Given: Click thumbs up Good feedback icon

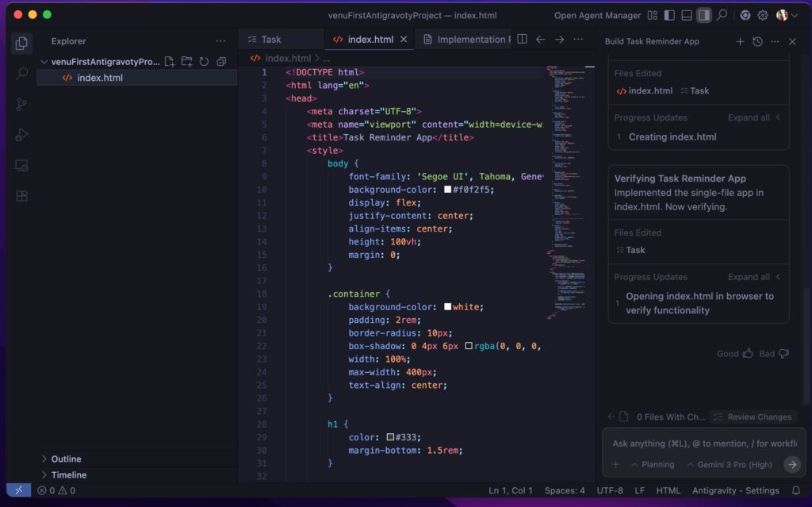Looking at the screenshot, I should pos(747,354).
